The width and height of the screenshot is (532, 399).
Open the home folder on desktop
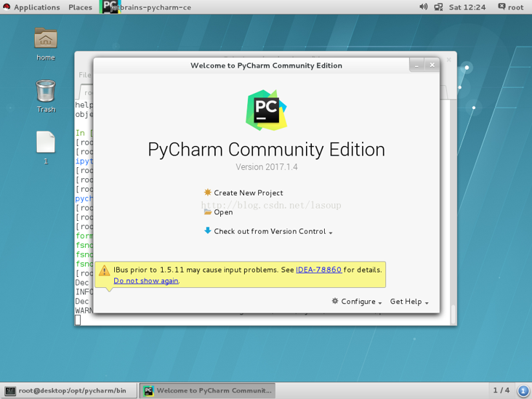click(x=46, y=44)
